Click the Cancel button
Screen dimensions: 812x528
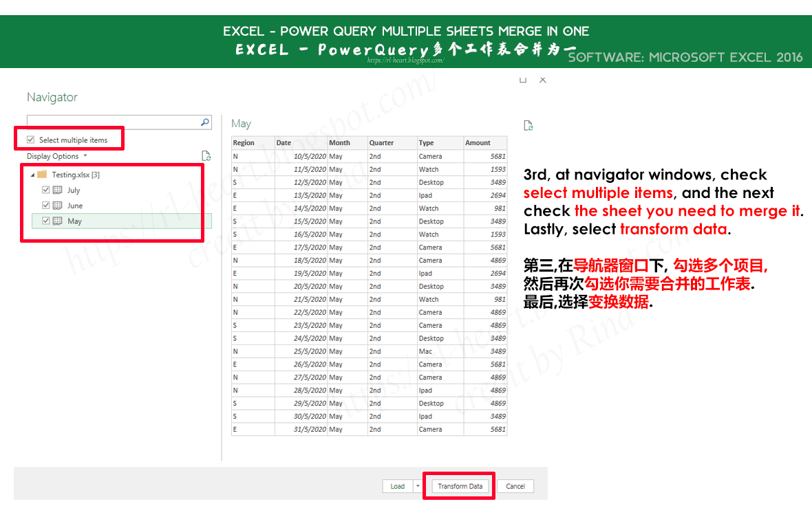click(515, 486)
